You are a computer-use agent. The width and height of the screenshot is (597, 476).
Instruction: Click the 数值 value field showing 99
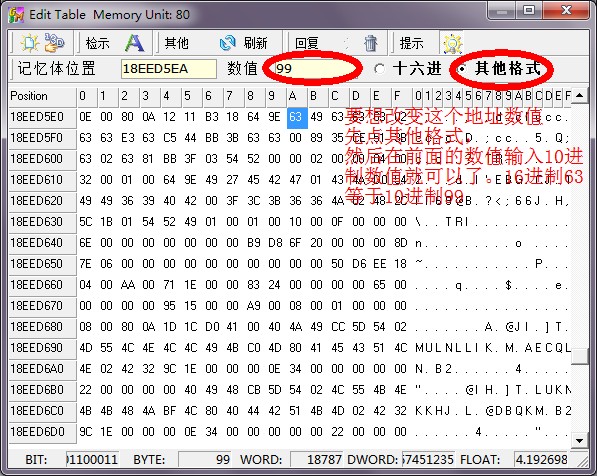coord(313,69)
